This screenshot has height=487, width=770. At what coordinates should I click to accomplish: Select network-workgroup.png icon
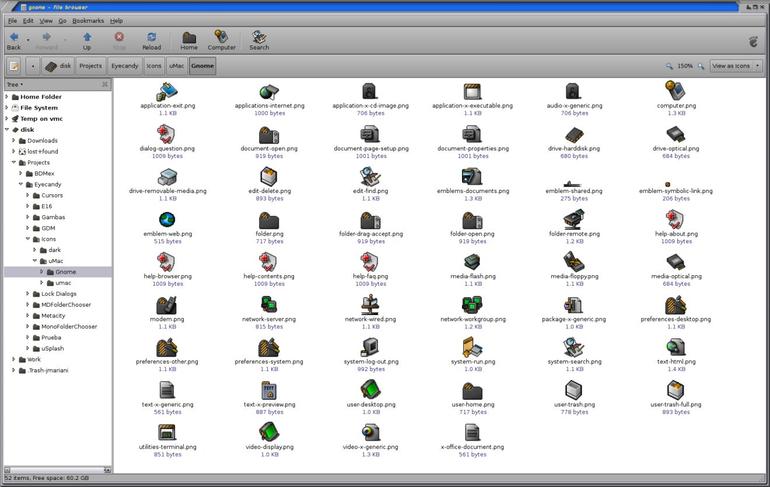click(x=472, y=304)
